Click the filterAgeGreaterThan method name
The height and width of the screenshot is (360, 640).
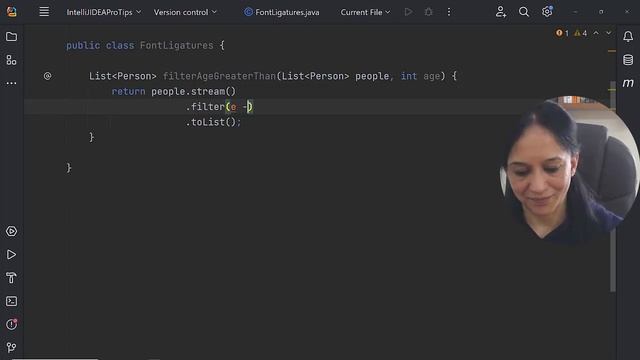click(219, 76)
